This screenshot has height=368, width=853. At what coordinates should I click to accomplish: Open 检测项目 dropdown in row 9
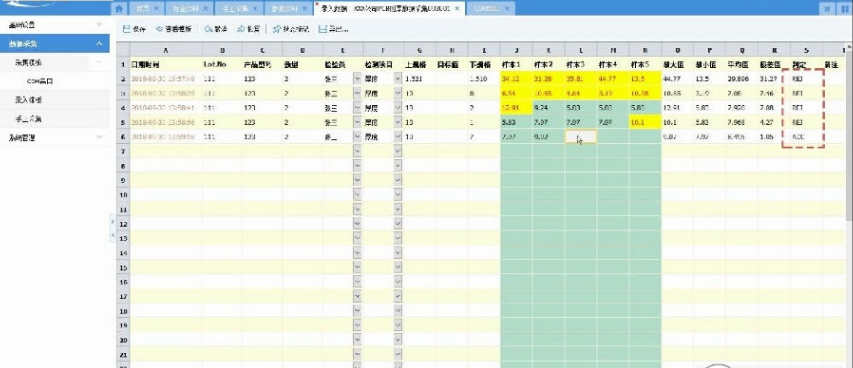[398, 180]
